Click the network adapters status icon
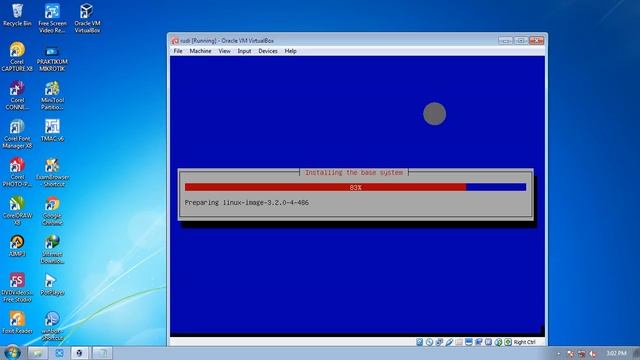This screenshot has height=360, width=640. [439, 342]
